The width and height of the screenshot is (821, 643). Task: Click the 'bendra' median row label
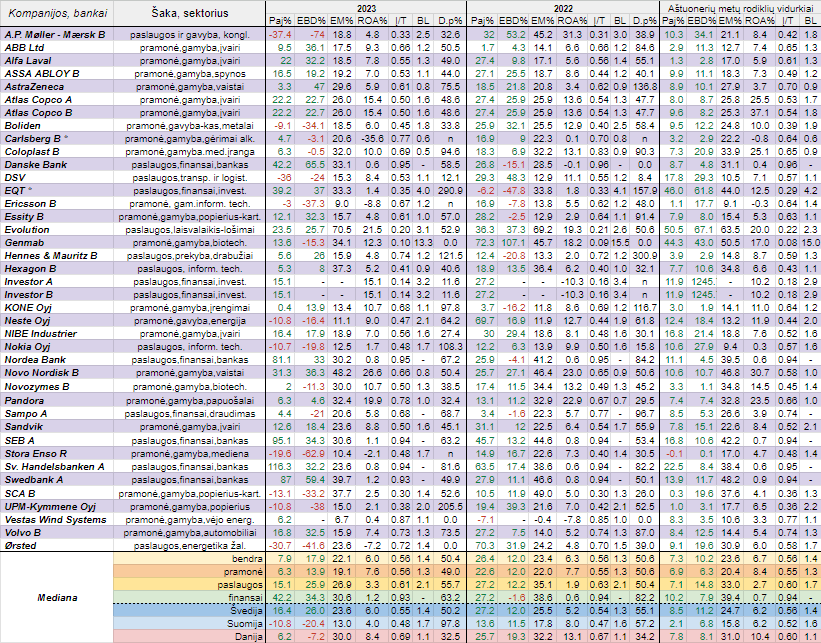pos(190,559)
